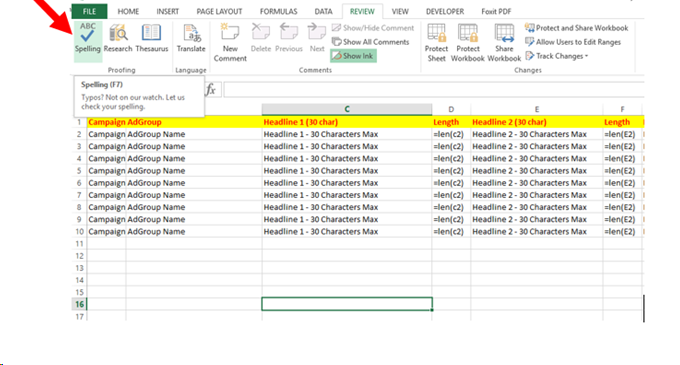This screenshot has height=365, width=680.
Task: Switch to the VIEW tab
Action: pos(400,11)
